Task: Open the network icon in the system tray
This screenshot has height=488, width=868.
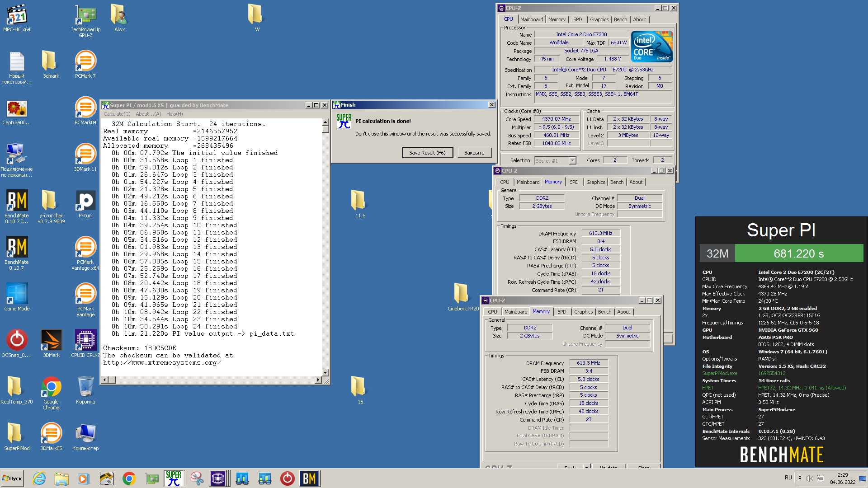Action: point(820,478)
